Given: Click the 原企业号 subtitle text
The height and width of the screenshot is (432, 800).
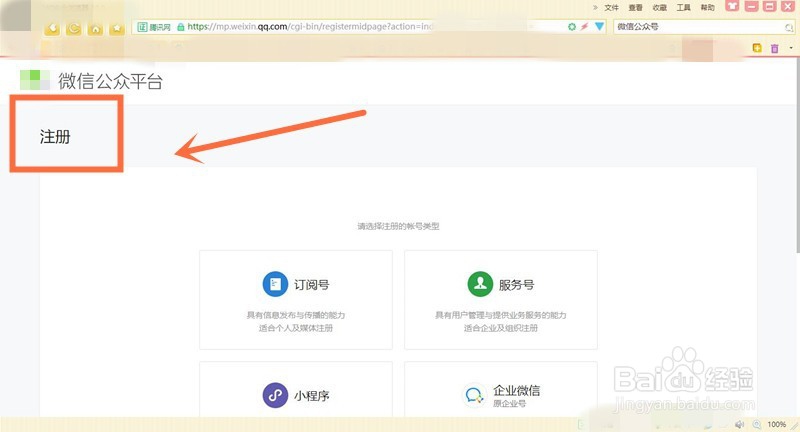Looking at the screenshot, I should point(509,403).
